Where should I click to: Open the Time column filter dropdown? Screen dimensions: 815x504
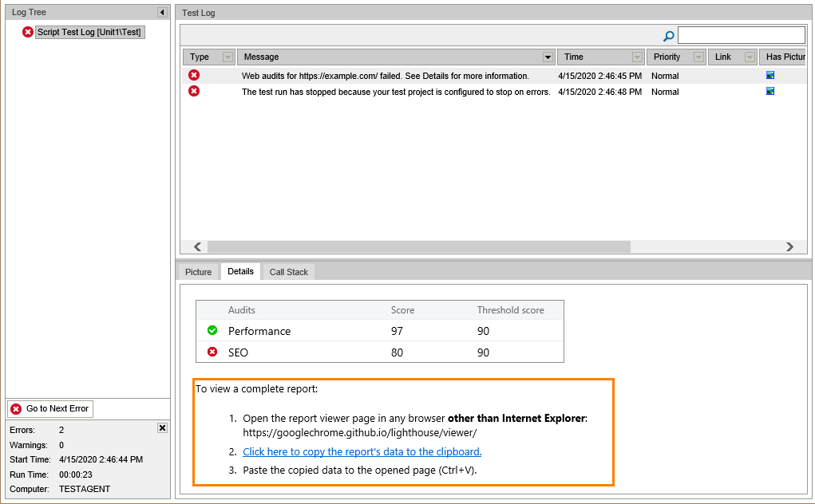click(x=637, y=57)
